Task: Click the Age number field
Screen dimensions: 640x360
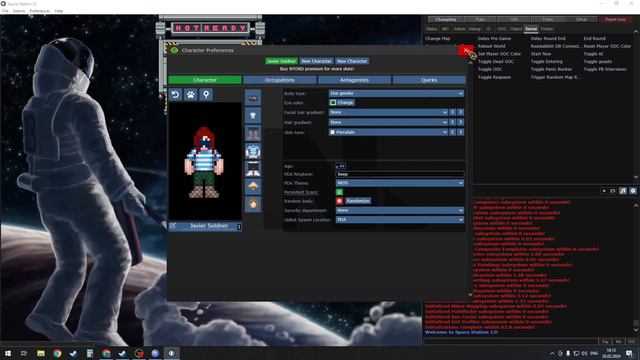Action: (341, 166)
